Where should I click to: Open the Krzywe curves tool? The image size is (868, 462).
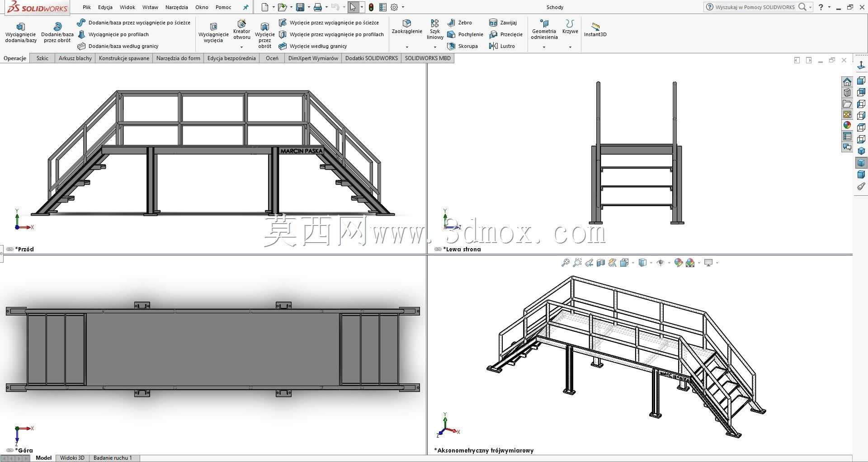(570, 27)
